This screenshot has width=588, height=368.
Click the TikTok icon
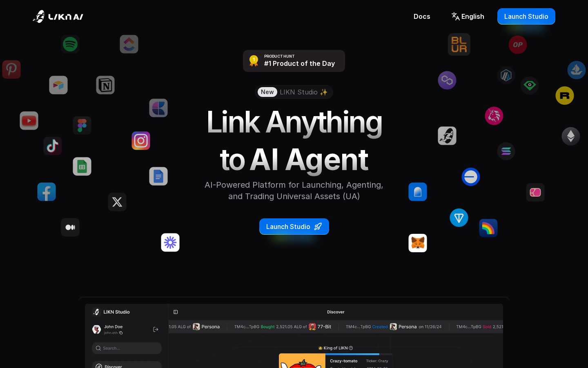pos(53,146)
